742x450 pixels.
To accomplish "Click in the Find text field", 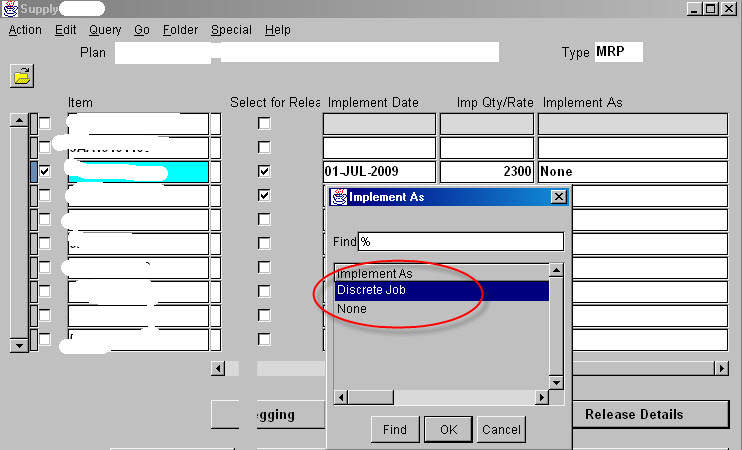I will click(x=461, y=242).
